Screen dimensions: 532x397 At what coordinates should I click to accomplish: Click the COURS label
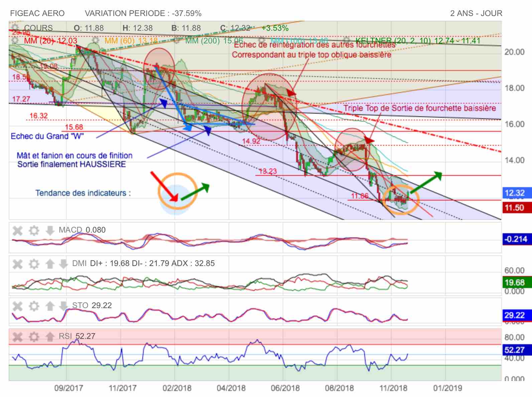[x=38, y=28]
